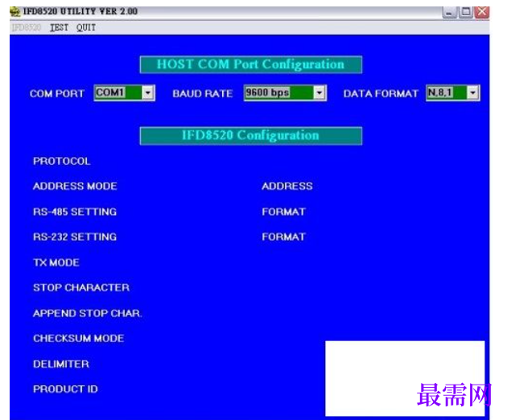This screenshot has width=507, height=420.
Task: Click the APPEND STOP CHAR. label
Action: [88, 313]
